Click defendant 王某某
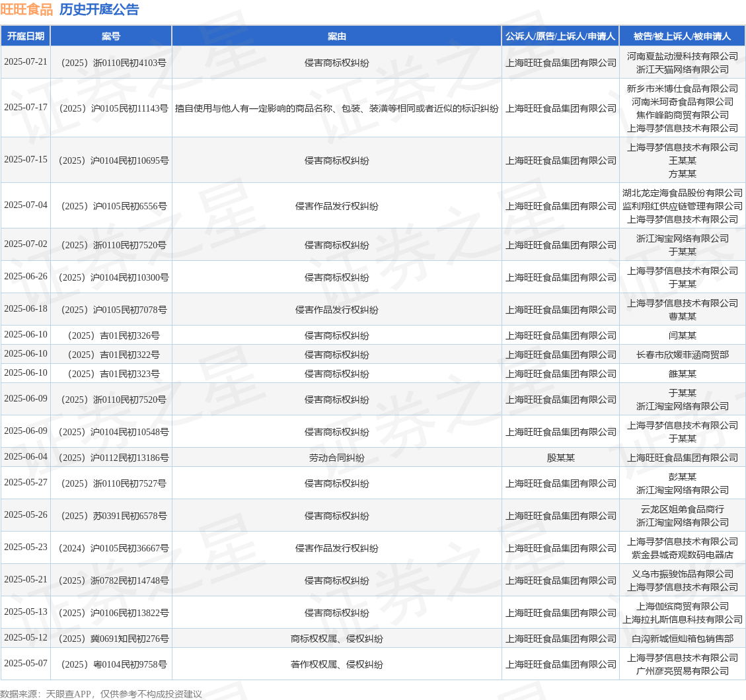 click(x=683, y=160)
